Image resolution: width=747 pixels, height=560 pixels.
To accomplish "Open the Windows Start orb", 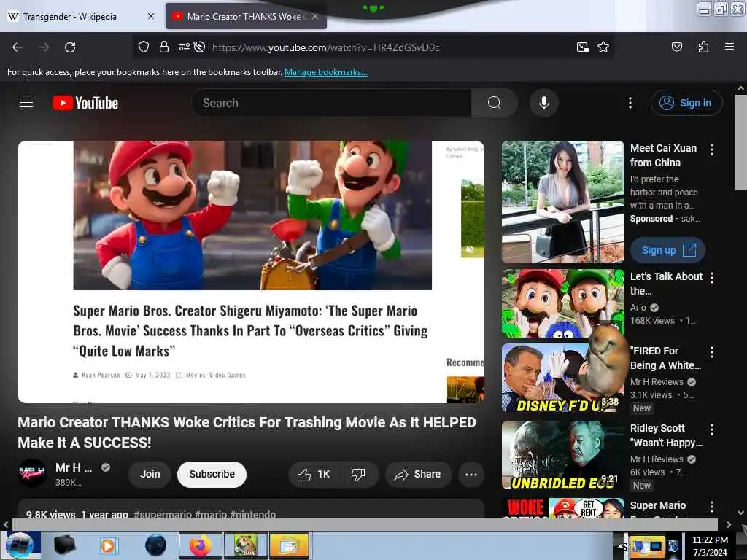I will tap(20, 545).
